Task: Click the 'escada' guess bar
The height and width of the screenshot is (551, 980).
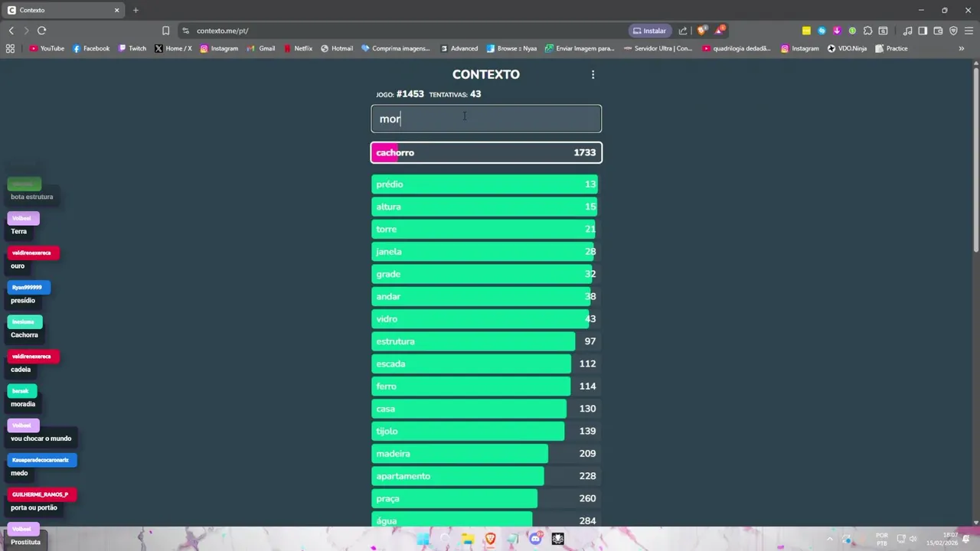Action: click(x=485, y=364)
